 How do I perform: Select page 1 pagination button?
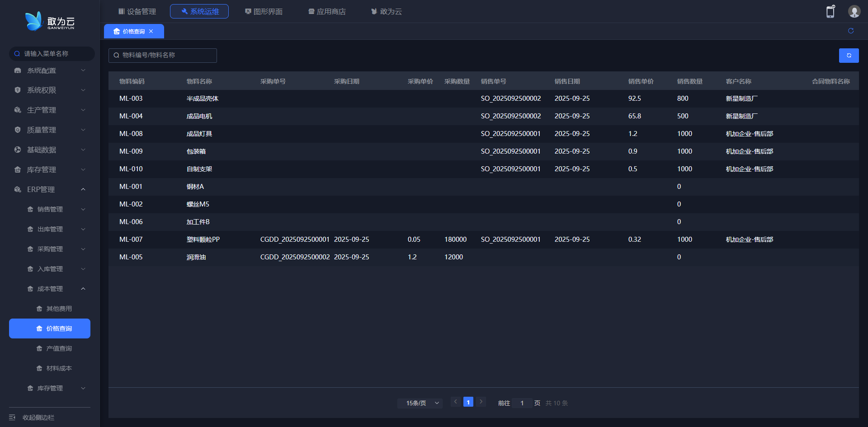[468, 402]
